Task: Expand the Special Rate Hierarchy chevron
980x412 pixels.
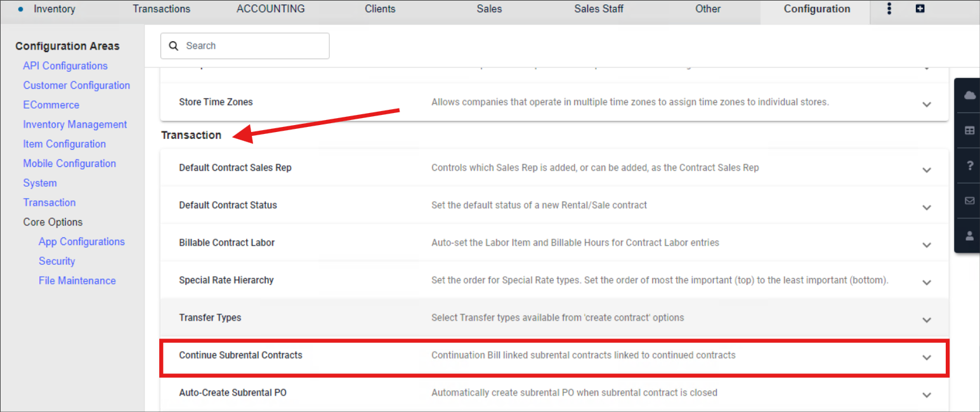Action: click(927, 282)
